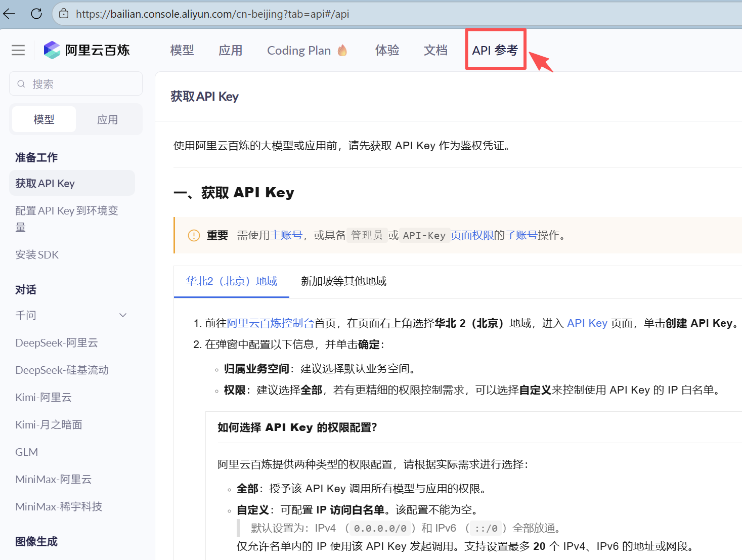Click the 重要 warning exclamation icon
Viewport: 742px width, 560px height.
(x=194, y=235)
